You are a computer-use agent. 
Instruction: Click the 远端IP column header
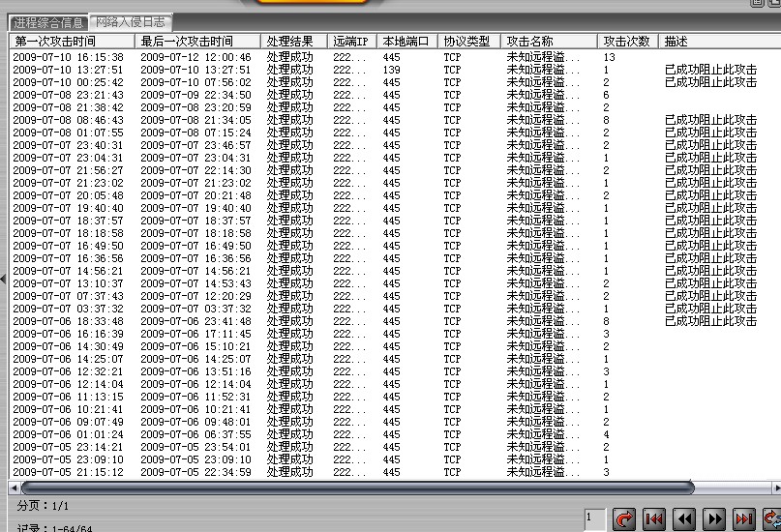pyautogui.click(x=352, y=41)
